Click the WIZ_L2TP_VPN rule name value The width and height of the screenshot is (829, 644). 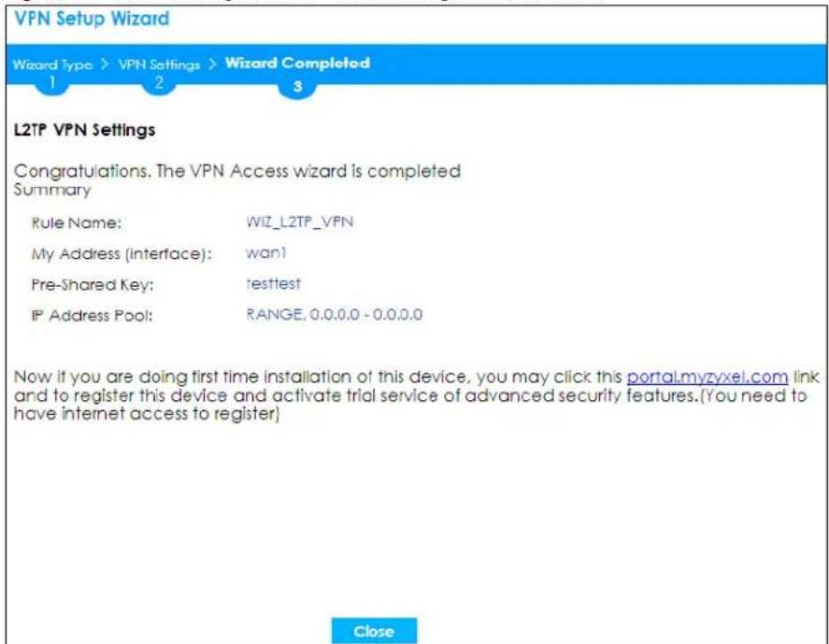coord(299,222)
